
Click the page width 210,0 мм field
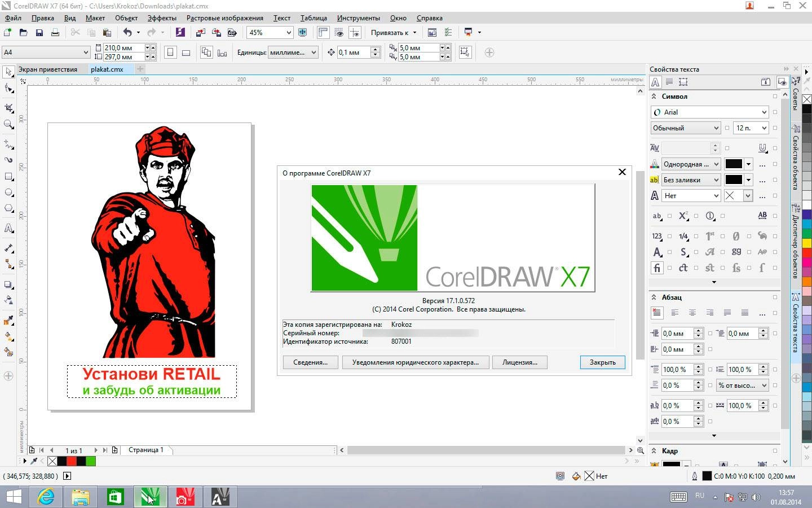(124, 48)
